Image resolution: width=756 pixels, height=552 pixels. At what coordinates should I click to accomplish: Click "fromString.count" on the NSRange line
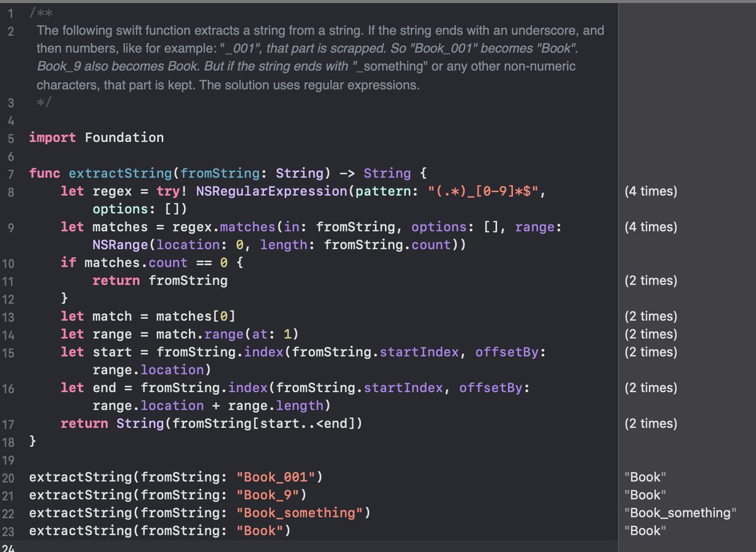pos(387,244)
